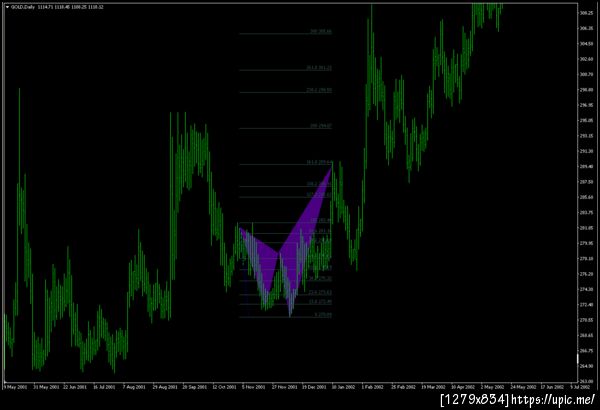Click the lowest Fibonacci level line near 270
The width and height of the screenshot is (600, 410).
coord(285,317)
